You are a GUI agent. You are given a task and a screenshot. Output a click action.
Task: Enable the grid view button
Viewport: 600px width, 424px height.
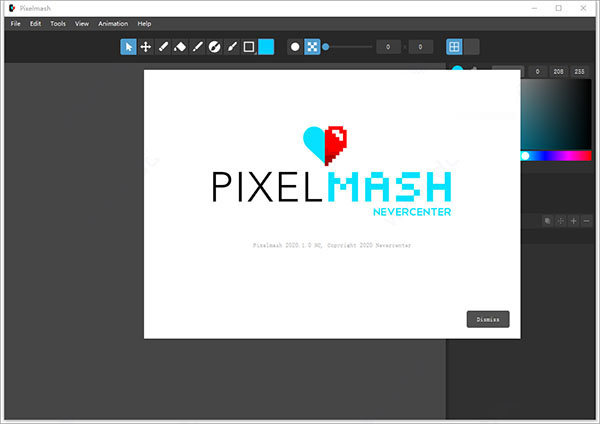[454, 47]
